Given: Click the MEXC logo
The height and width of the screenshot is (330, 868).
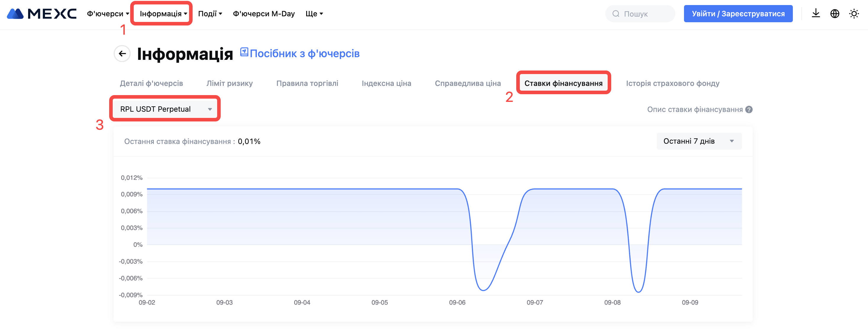Looking at the screenshot, I should tap(42, 14).
